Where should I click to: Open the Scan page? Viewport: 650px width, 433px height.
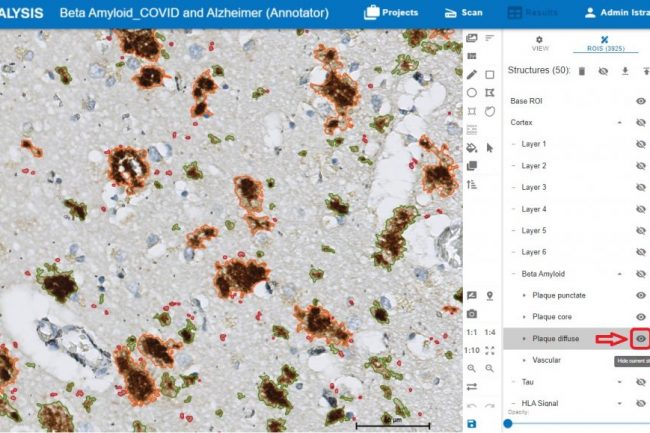click(x=463, y=13)
